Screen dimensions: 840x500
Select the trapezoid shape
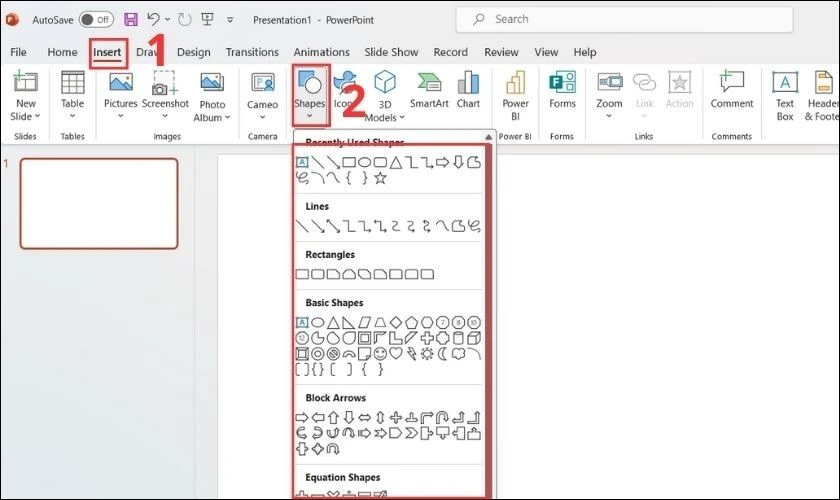[x=380, y=322]
